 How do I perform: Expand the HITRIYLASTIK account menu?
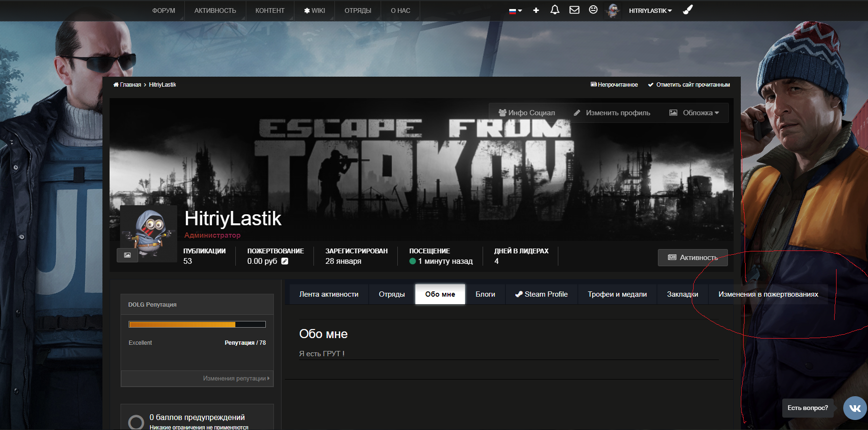tap(650, 10)
